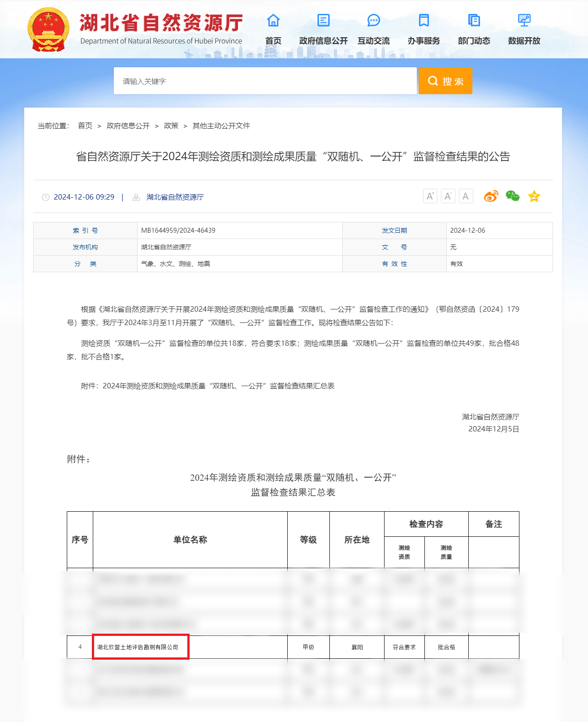The width and height of the screenshot is (588, 722).
Task: Open the 首页 navigation menu item
Action: pos(273,41)
